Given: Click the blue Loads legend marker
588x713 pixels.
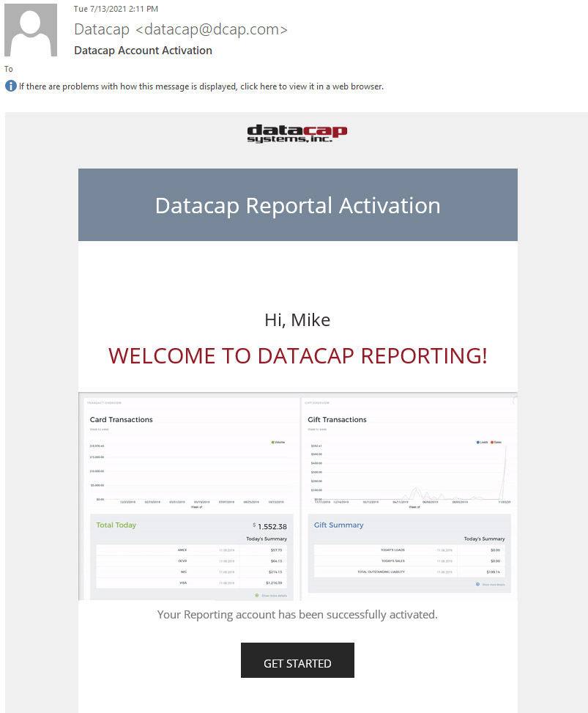Looking at the screenshot, I should pyautogui.click(x=478, y=443).
